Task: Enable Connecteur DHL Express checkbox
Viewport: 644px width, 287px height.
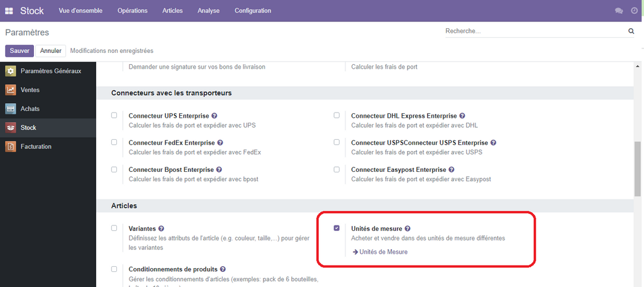Action: [x=336, y=115]
